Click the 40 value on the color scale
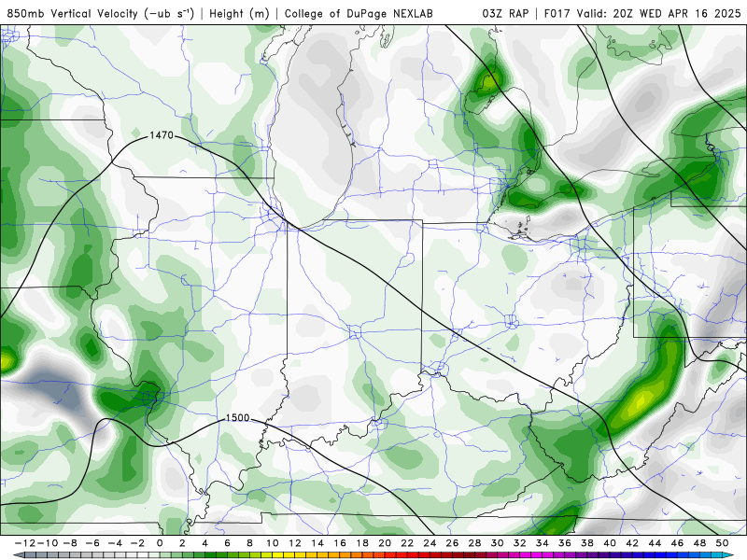The image size is (747, 560). pos(610,543)
